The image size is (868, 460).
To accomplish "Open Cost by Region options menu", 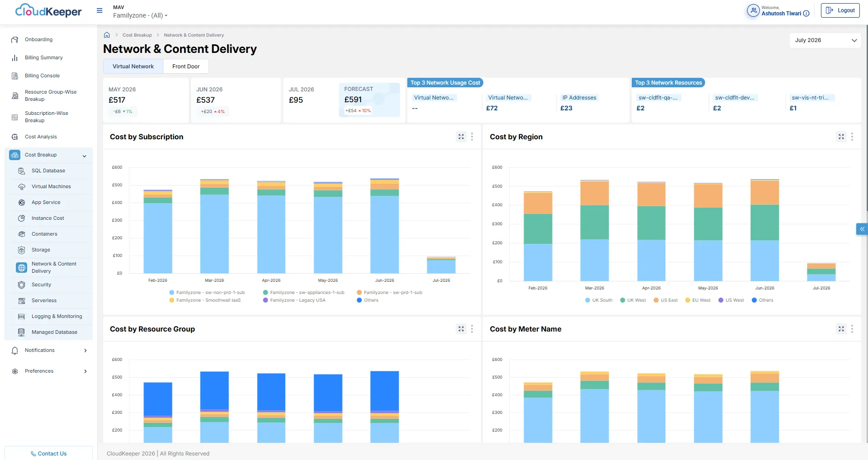I will [x=852, y=137].
